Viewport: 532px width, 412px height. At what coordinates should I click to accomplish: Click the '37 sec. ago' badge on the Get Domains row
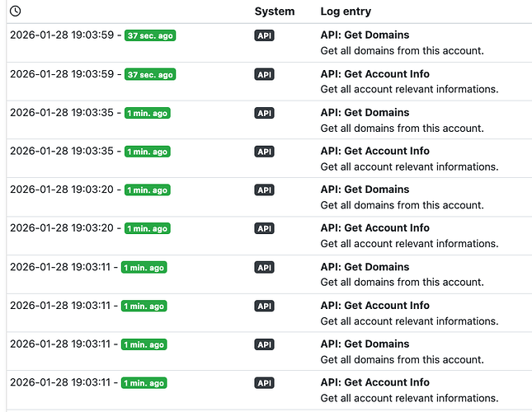tap(150, 35)
